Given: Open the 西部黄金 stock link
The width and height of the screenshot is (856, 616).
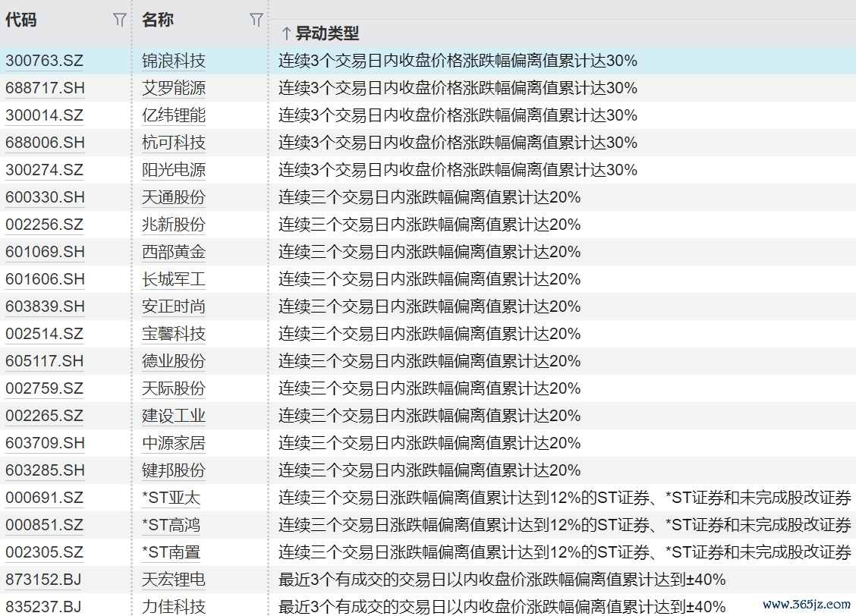Looking at the screenshot, I should tap(174, 252).
